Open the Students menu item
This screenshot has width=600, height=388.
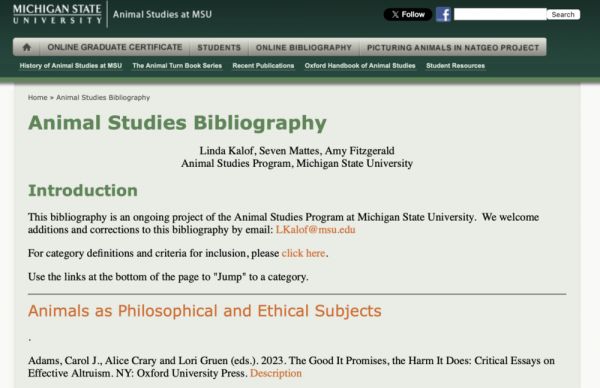[x=219, y=47]
